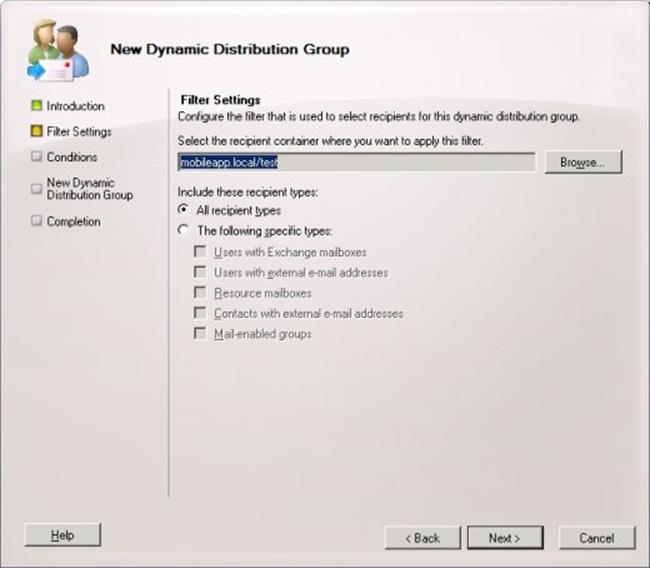Choose The following specific types option
Viewport: 650px width, 568px height.
[x=183, y=230]
